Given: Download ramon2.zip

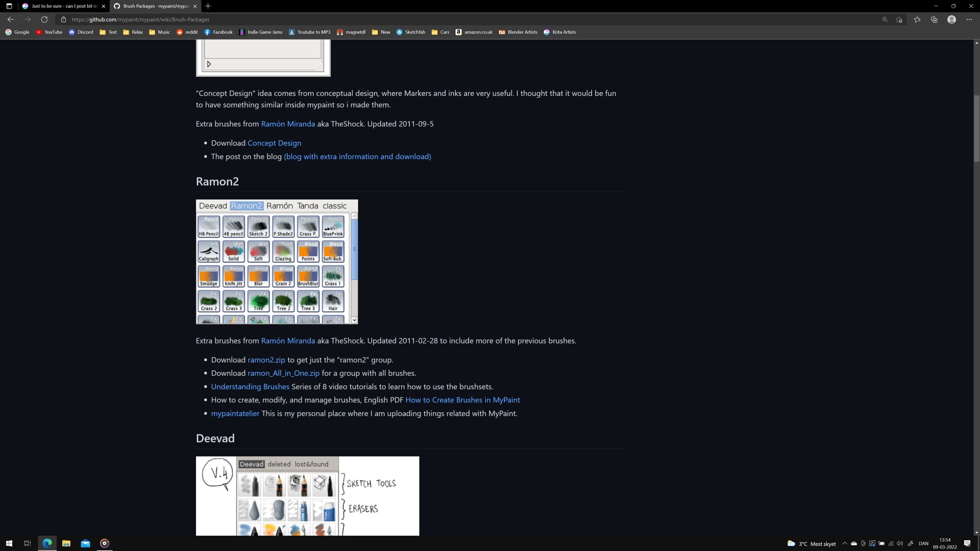Looking at the screenshot, I should point(266,360).
